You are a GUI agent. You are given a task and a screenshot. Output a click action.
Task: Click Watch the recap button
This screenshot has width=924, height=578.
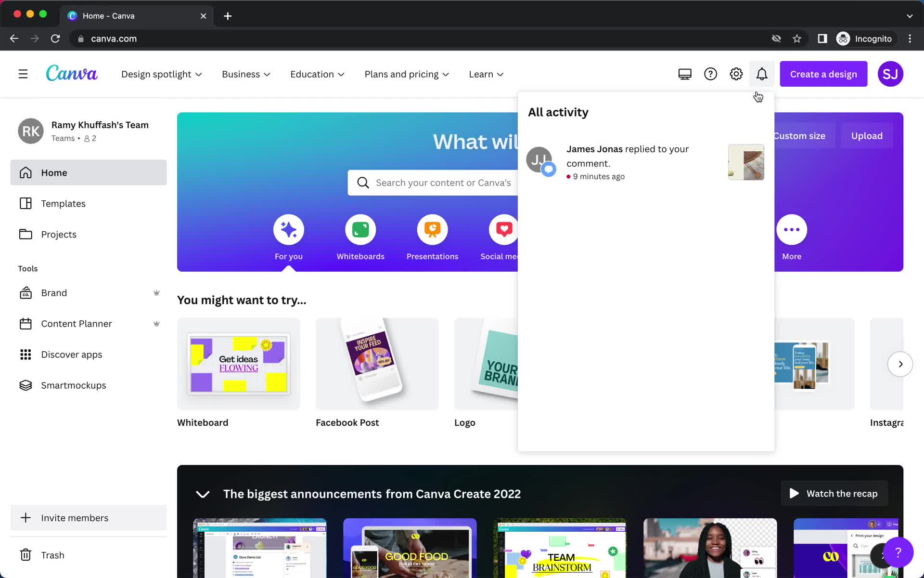(834, 493)
